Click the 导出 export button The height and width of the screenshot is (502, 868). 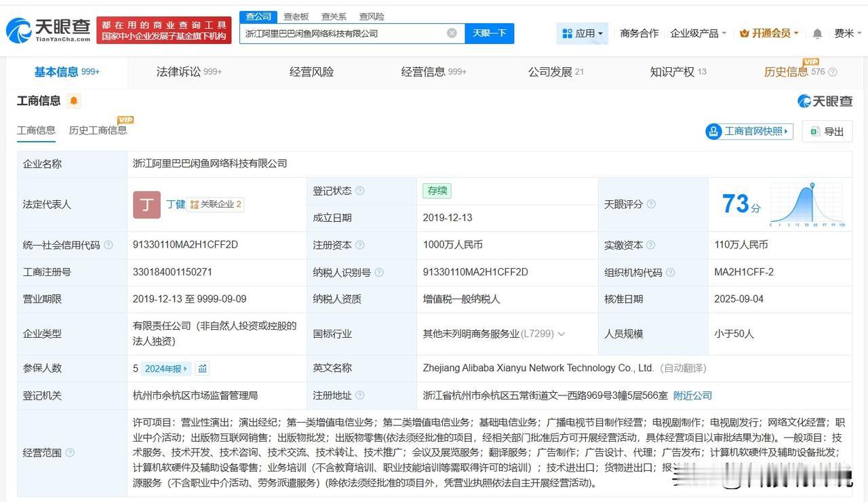tap(827, 131)
